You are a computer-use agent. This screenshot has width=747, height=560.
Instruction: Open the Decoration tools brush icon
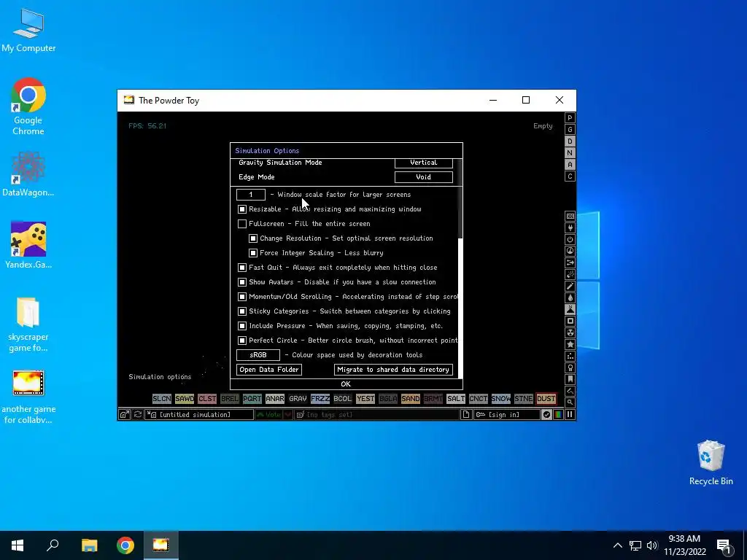pos(570,391)
